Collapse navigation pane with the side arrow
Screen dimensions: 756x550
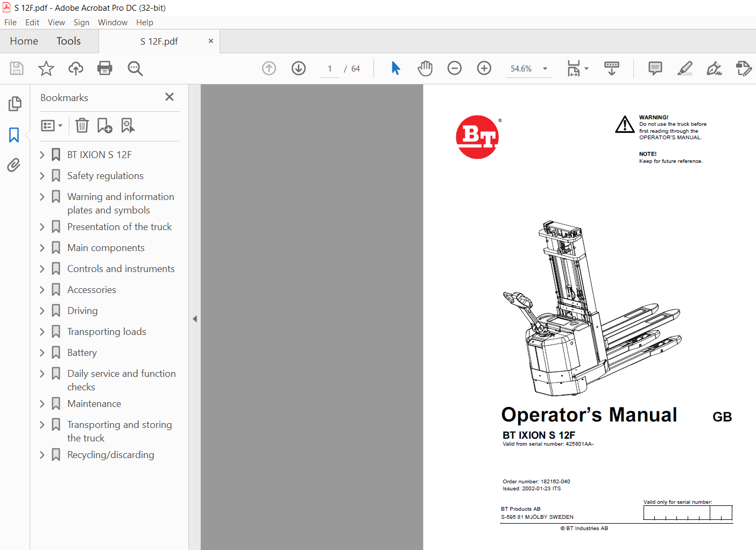click(x=195, y=319)
